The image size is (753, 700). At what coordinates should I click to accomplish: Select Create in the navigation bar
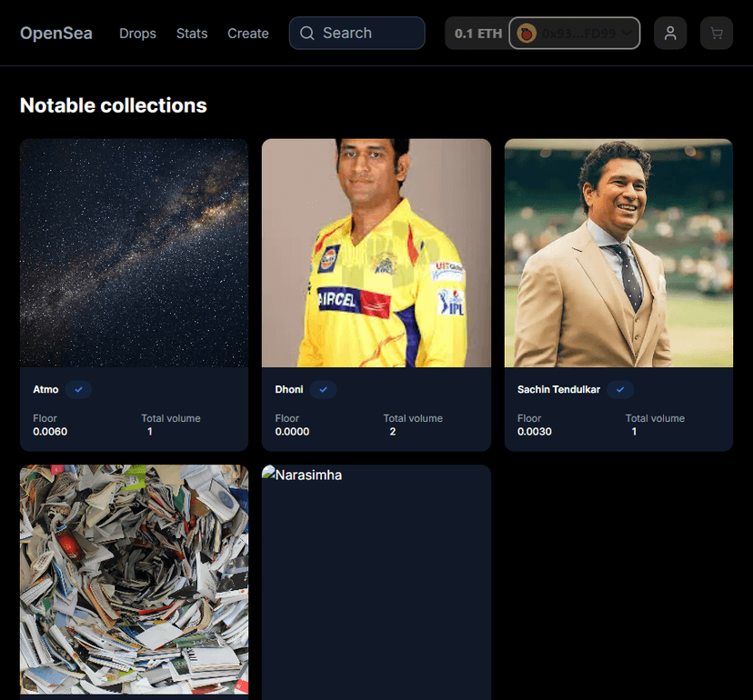(x=248, y=34)
